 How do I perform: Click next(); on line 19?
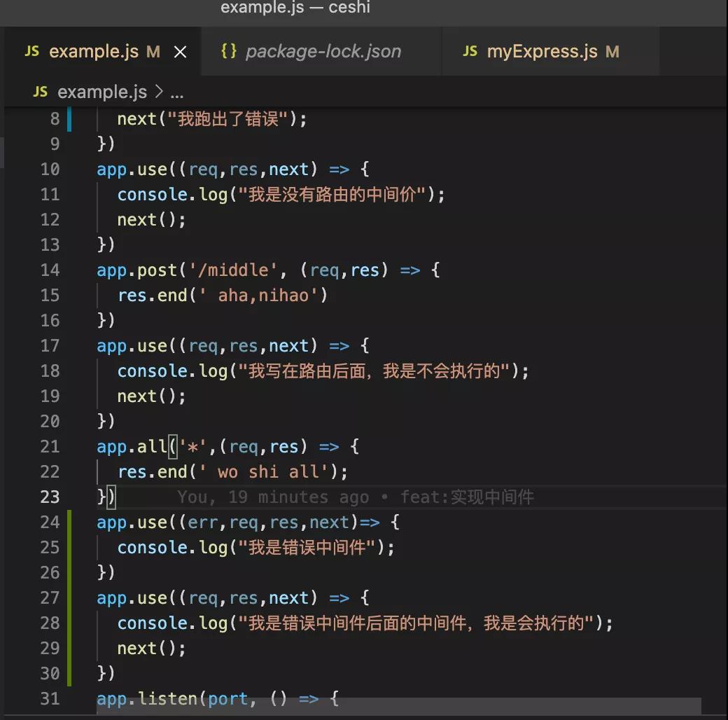pyautogui.click(x=151, y=396)
